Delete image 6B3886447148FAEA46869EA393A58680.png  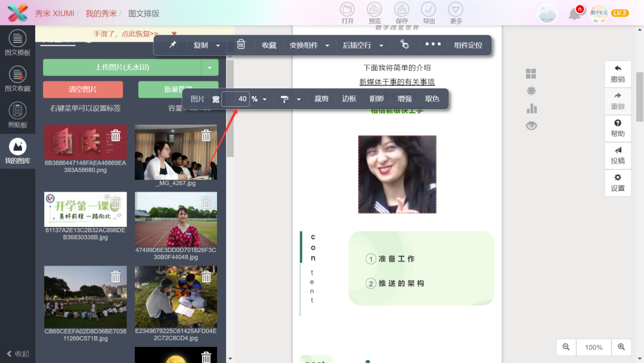point(116,136)
